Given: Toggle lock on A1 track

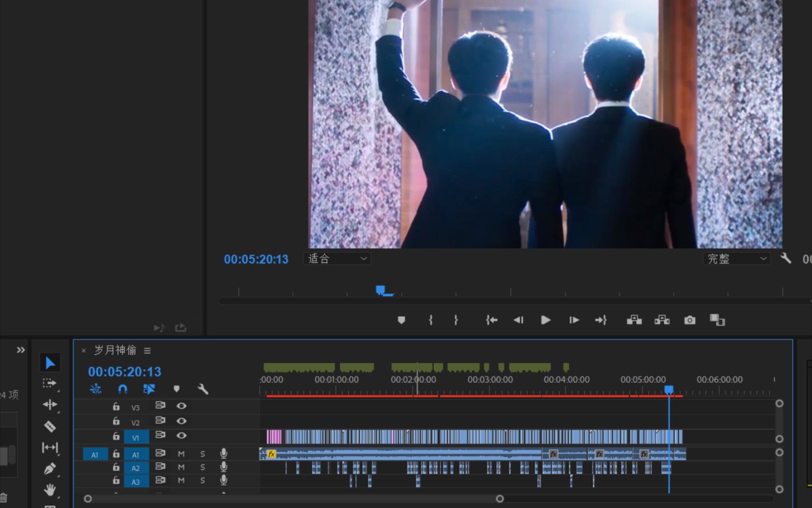Looking at the screenshot, I should pyautogui.click(x=116, y=454).
